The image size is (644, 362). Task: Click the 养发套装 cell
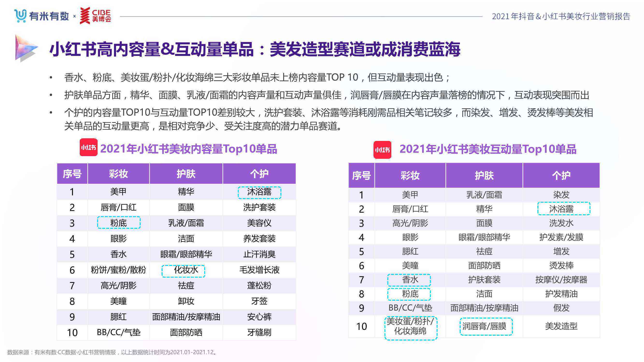[x=259, y=239]
